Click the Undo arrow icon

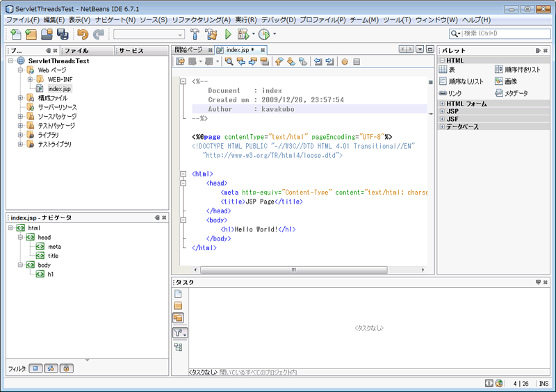(83, 34)
